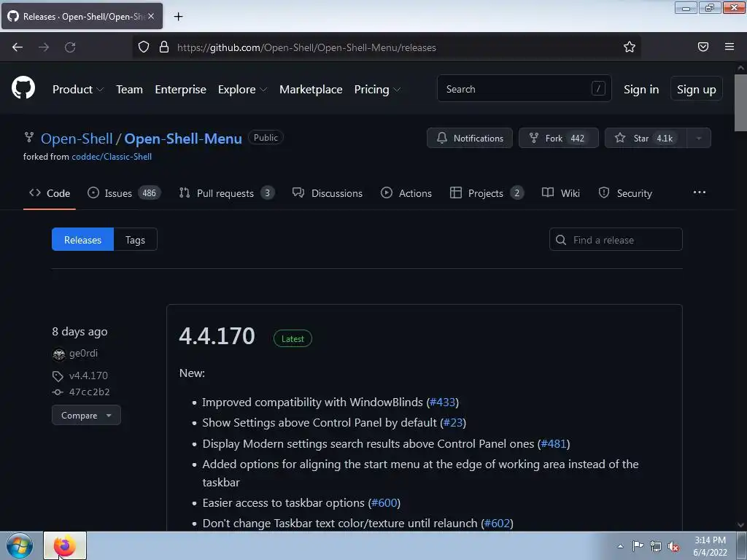Click the browser URL address bar
This screenshot has height=560, width=747.
tap(386, 47)
